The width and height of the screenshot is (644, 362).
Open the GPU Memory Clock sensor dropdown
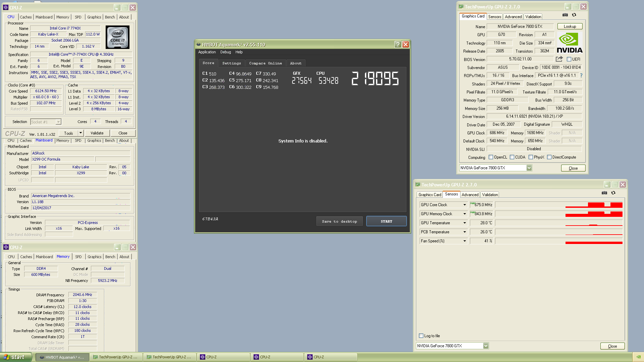point(465,214)
